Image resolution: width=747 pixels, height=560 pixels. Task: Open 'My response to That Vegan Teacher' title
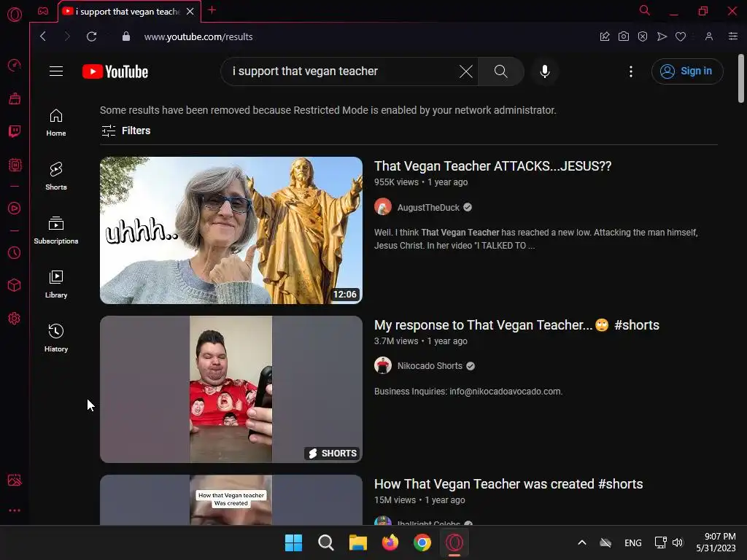click(x=517, y=325)
